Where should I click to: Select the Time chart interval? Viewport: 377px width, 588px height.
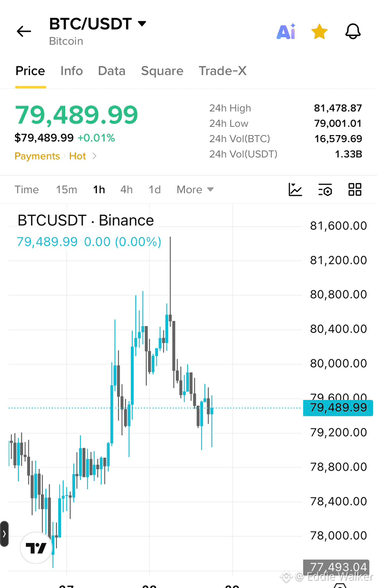tap(26, 190)
